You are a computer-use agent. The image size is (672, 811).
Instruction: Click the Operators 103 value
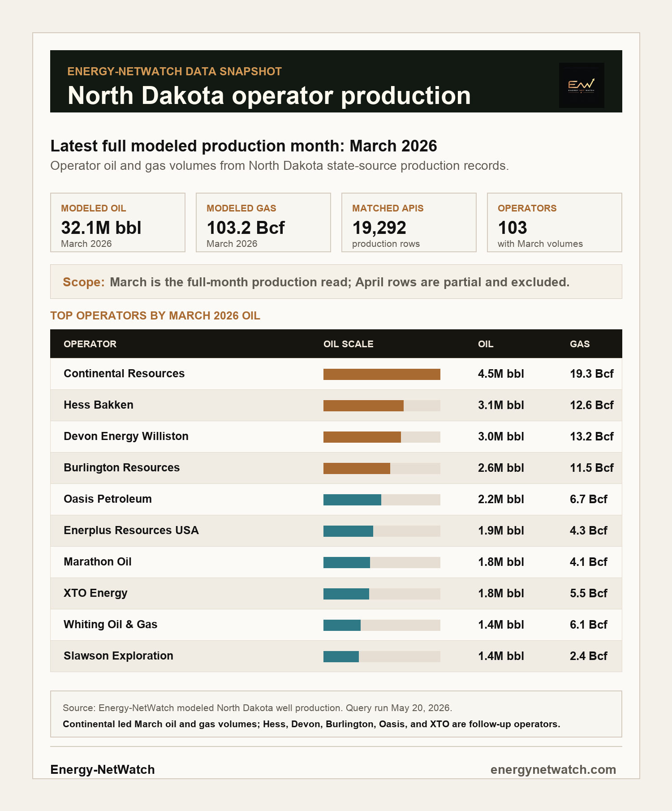[513, 228]
